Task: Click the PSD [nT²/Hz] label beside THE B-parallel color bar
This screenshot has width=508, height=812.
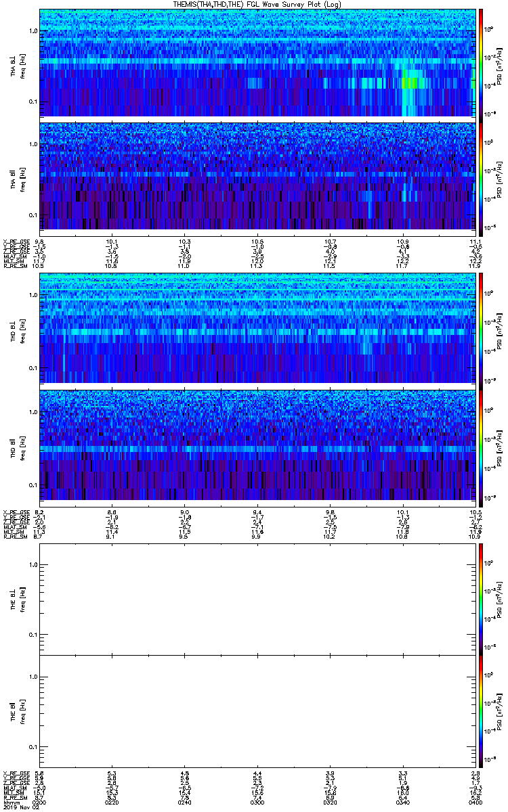Action: click(499, 710)
